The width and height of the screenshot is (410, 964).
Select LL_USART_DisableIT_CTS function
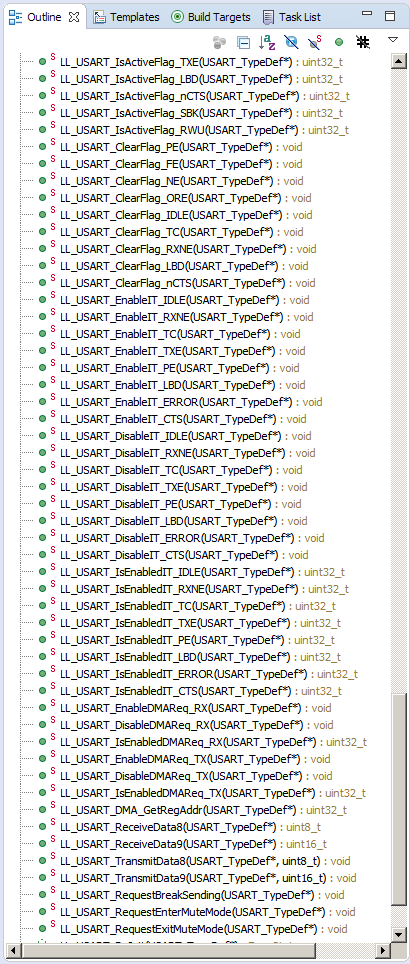point(184,555)
